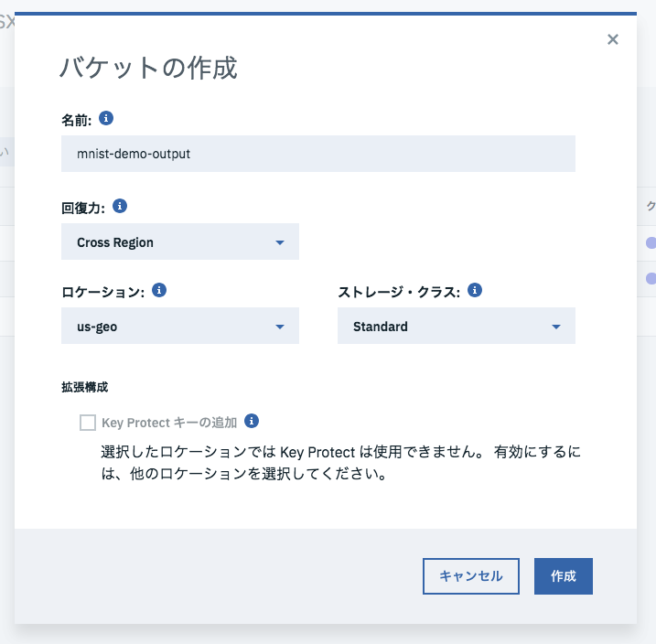Show info for ストレージ・クラス
The height and width of the screenshot is (644, 656).
pos(475,290)
